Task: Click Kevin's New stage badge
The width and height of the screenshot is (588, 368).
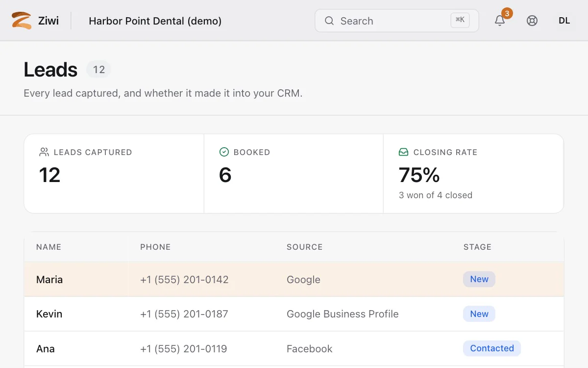Action: pyautogui.click(x=479, y=314)
